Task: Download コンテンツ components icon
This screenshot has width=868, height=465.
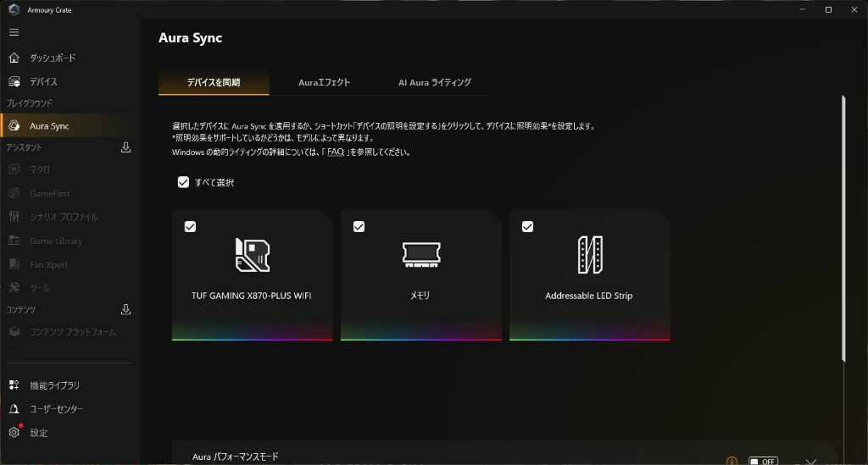Action: coord(125,309)
